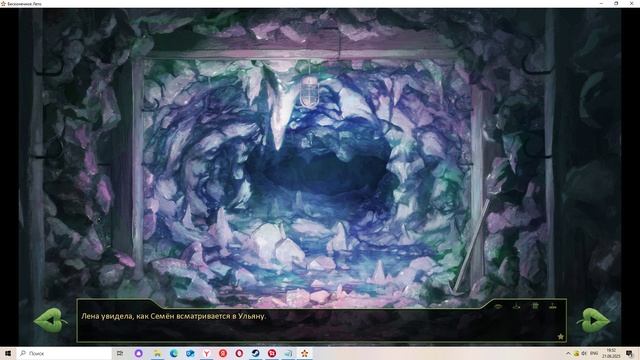Open the Windows Start menu
The width and height of the screenshot is (640, 360).
click(x=8, y=353)
